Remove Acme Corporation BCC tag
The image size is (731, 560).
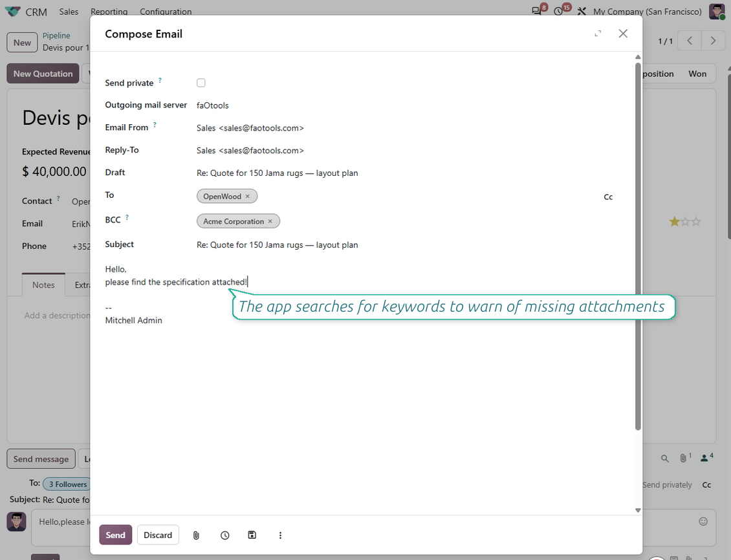(x=270, y=221)
